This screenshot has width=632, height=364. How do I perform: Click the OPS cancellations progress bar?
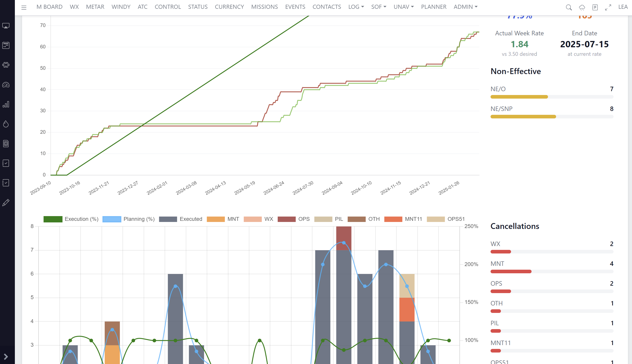point(552,291)
